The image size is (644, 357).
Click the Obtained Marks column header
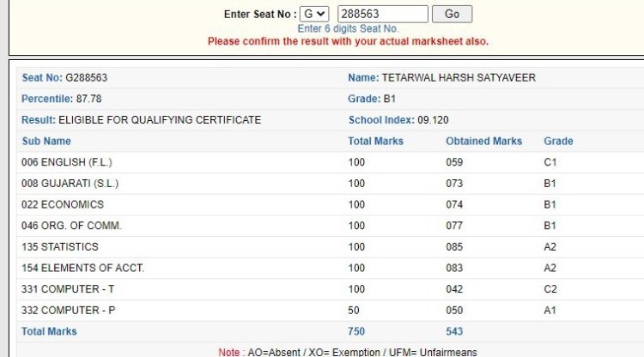click(x=483, y=141)
